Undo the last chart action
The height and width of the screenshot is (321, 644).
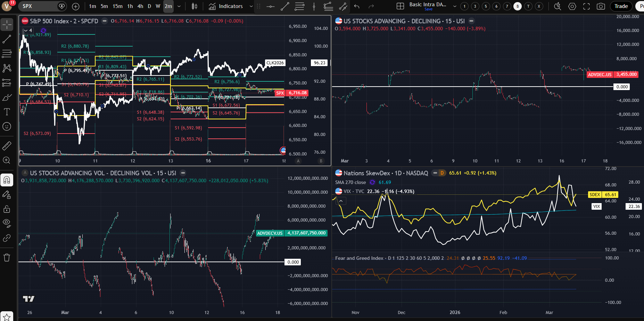pos(357,6)
